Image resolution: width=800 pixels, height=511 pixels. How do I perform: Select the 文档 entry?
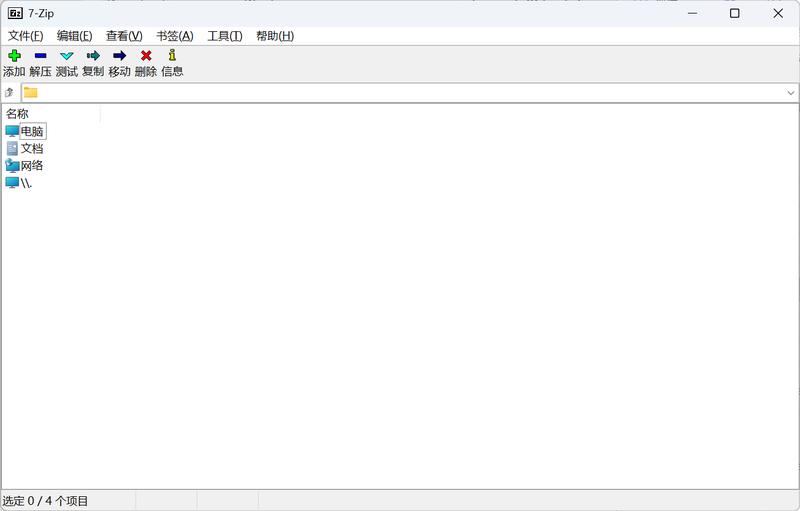(32, 148)
